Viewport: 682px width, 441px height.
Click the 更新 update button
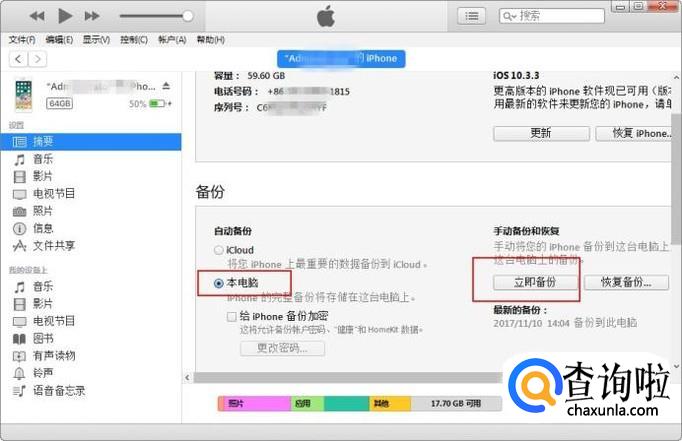click(541, 133)
